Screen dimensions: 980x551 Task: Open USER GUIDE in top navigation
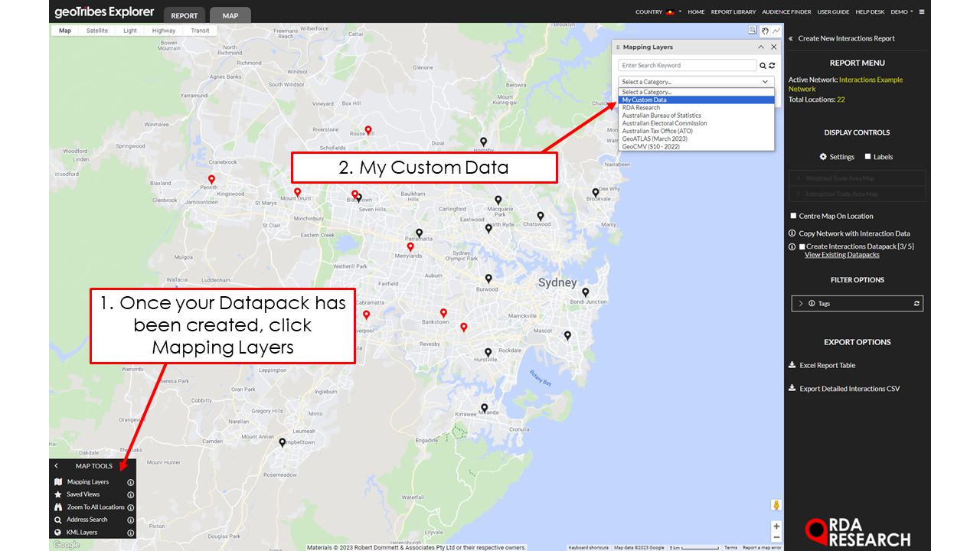(x=833, y=12)
